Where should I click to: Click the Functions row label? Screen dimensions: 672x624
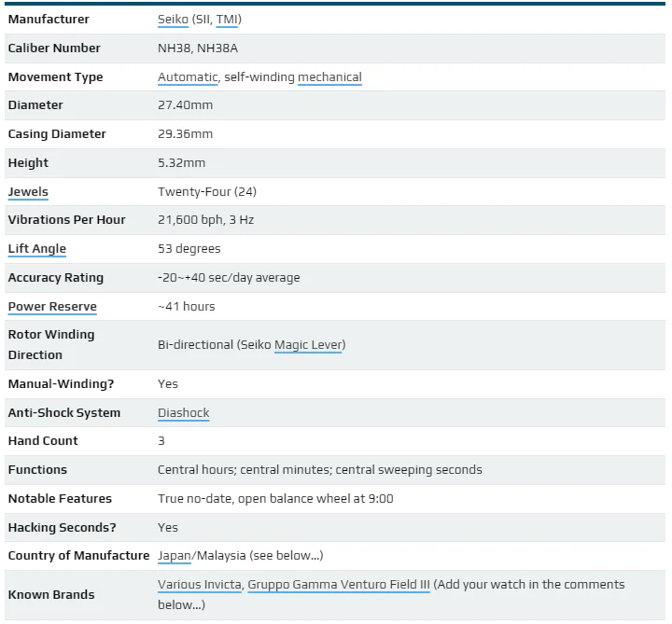tap(37, 470)
